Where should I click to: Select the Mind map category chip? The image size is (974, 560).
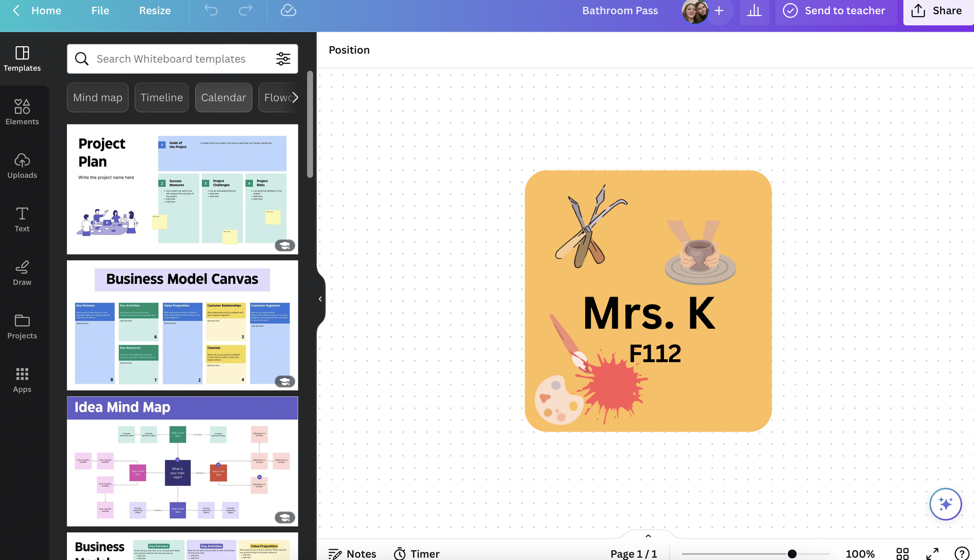click(x=97, y=97)
